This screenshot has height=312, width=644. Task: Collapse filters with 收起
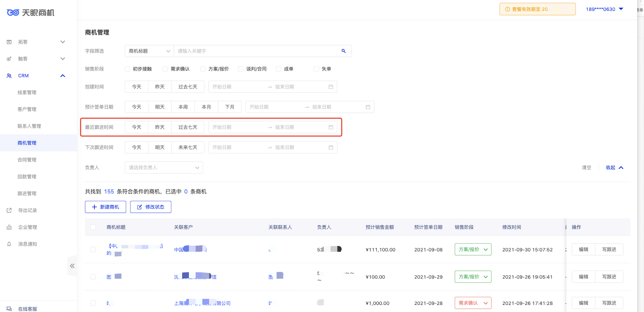pyautogui.click(x=614, y=168)
